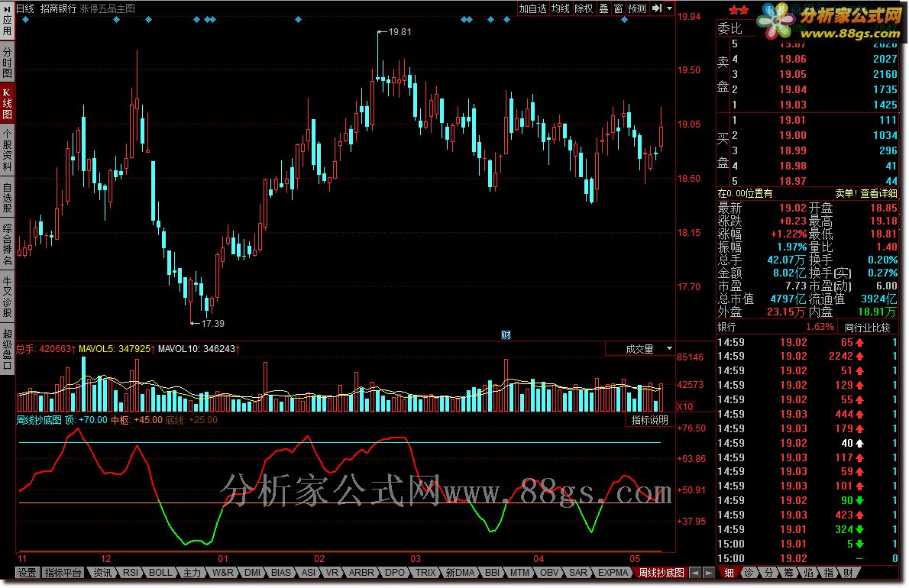This screenshot has height=588, width=909.
Task: Select the BOLL indicator tab
Action: tap(160, 573)
